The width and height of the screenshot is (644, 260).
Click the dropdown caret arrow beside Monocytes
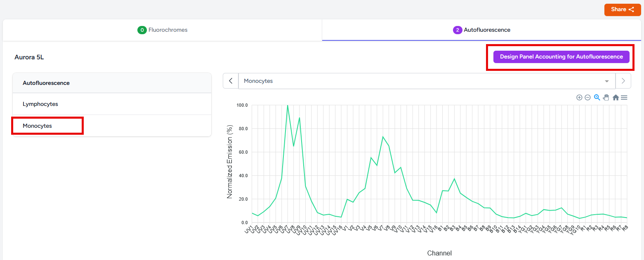[607, 81]
